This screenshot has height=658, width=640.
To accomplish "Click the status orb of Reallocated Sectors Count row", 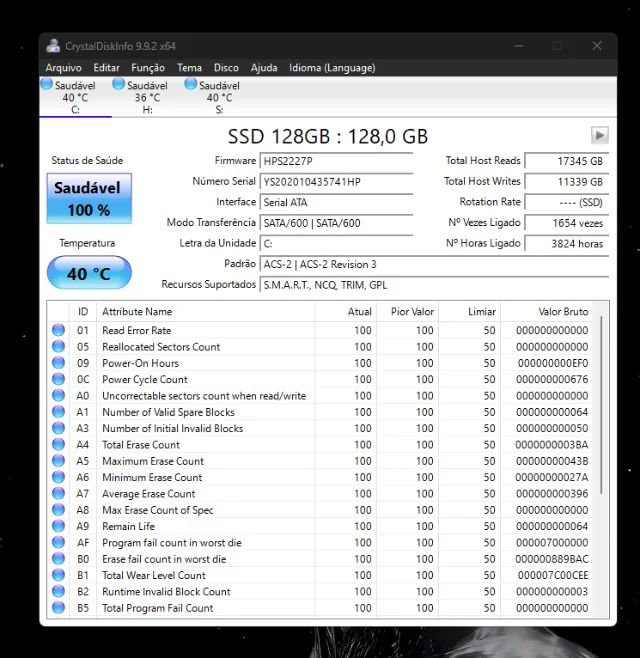I will 58,346.
